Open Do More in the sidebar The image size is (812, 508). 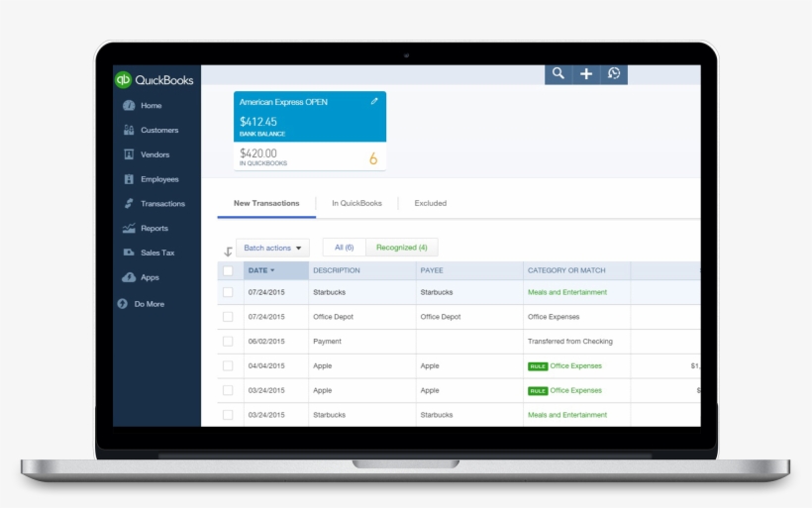click(x=150, y=304)
